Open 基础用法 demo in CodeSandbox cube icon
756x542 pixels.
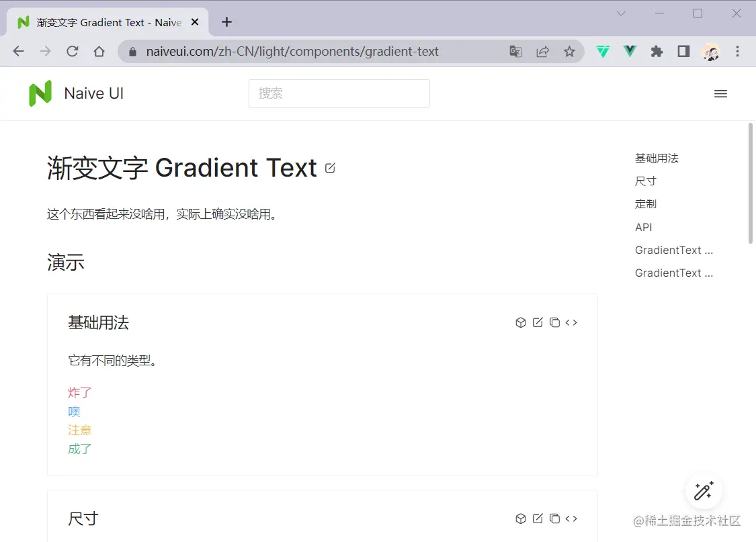pos(521,322)
